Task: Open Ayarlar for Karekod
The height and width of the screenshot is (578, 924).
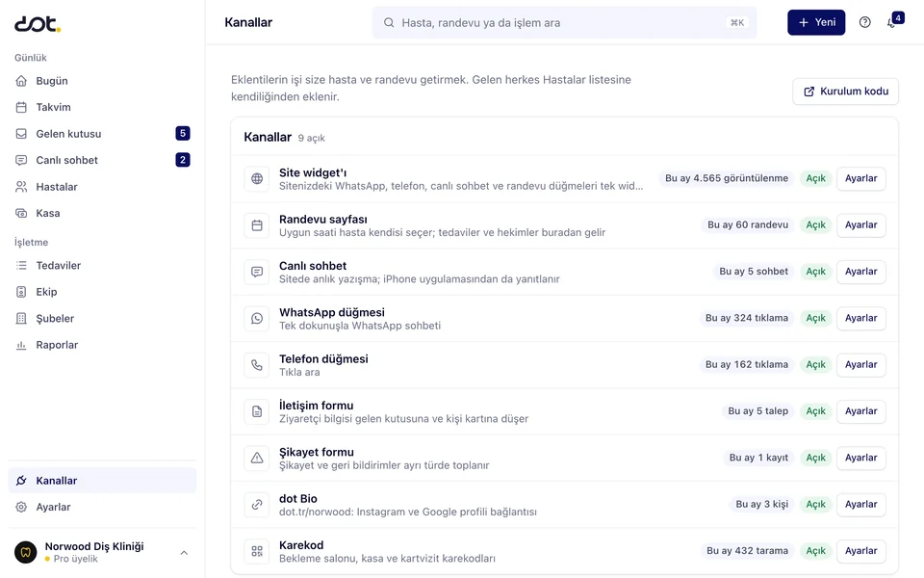Action: coord(860,551)
